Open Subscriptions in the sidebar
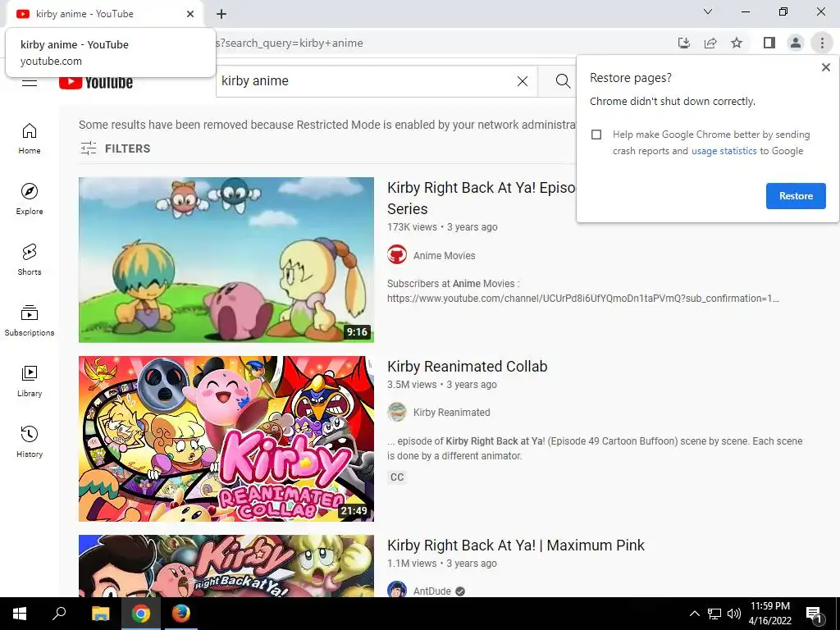 tap(30, 321)
